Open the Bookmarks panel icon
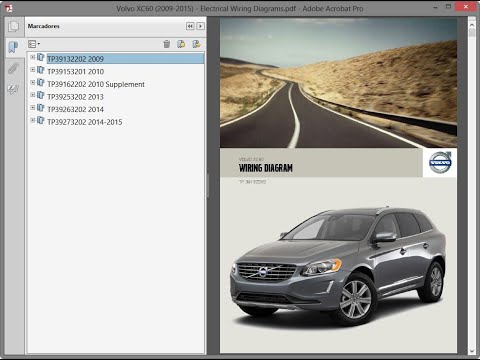Screen dimensions: 480x360 point(13,47)
